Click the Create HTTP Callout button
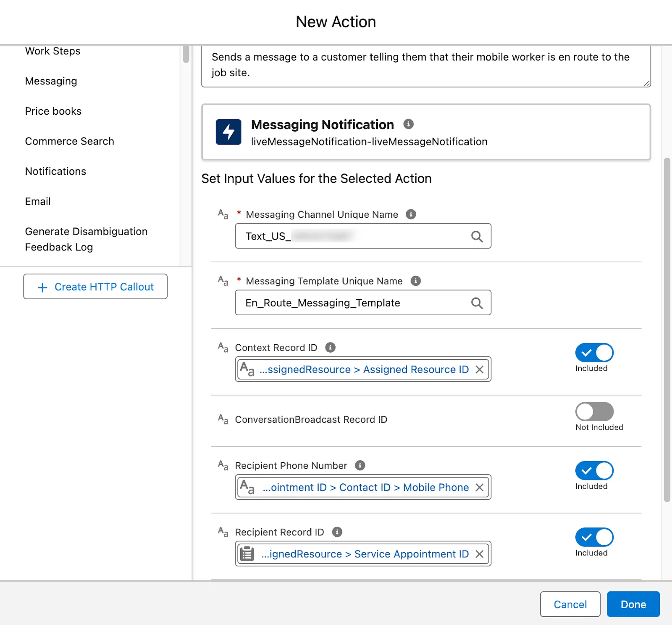672x625 pixels. pyautogui.click(x=95, y=287)
